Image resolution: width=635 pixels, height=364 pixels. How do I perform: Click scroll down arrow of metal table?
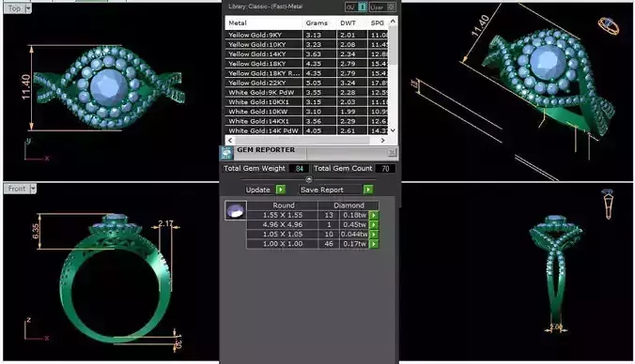[393, 130]
